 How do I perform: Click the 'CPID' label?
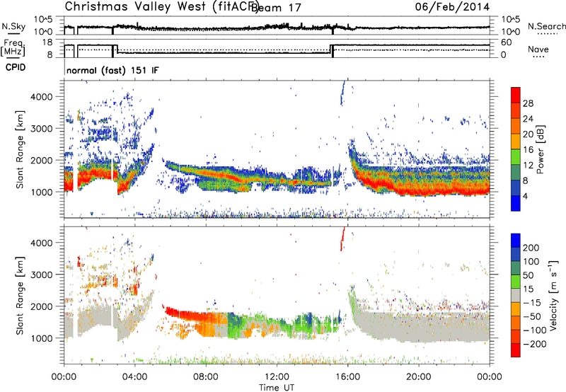16,67
